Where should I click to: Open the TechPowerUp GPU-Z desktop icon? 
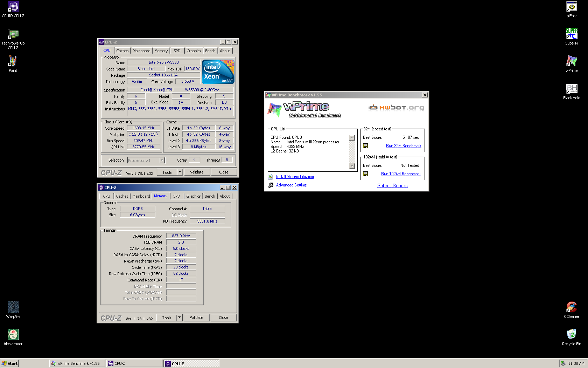coord(13,39)
